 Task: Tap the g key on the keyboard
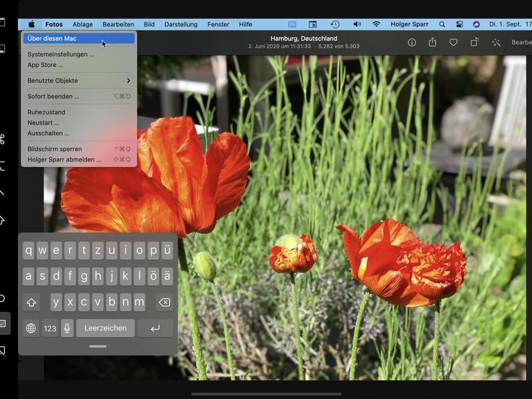tap(84, 276)
